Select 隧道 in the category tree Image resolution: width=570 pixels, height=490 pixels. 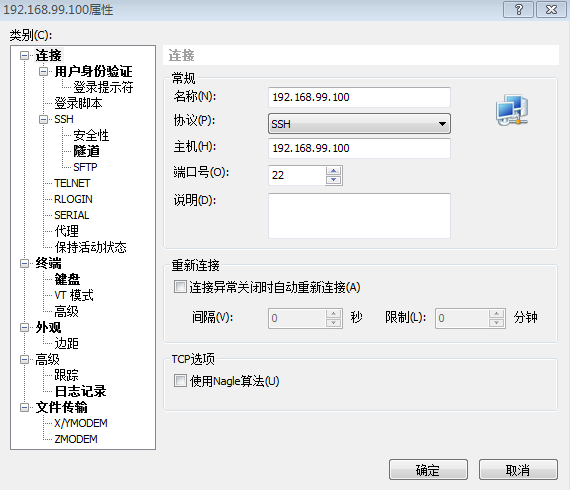point(86,151)
